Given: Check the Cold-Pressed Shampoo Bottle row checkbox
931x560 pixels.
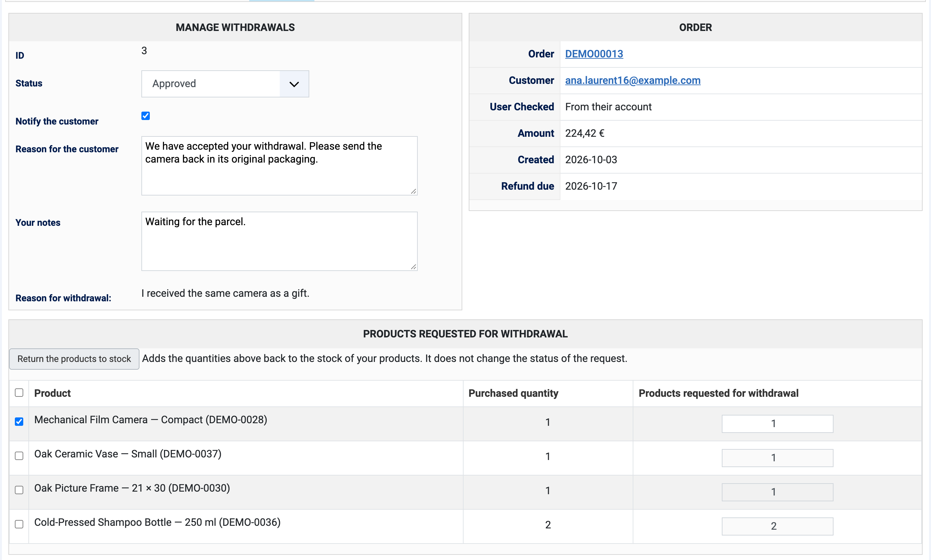Looking at the screenshot, I should click(x=19, y=524).
